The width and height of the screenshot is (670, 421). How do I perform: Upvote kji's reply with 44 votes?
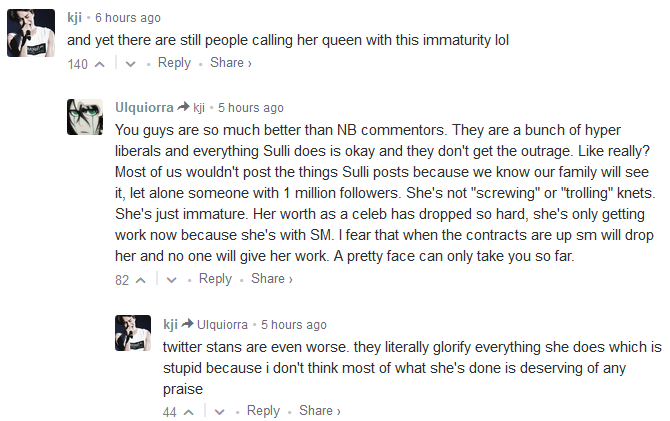pos(188,411)
